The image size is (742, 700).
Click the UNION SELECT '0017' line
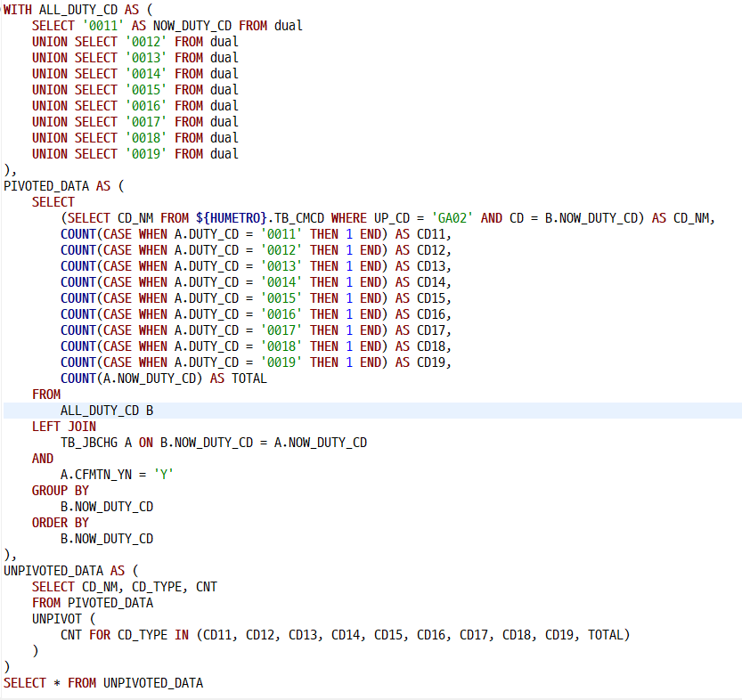click(135, 122)
